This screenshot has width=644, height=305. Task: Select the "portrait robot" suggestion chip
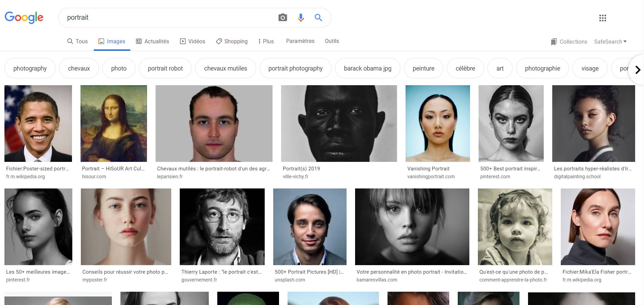pyautogui.click(x=165, y=68)
